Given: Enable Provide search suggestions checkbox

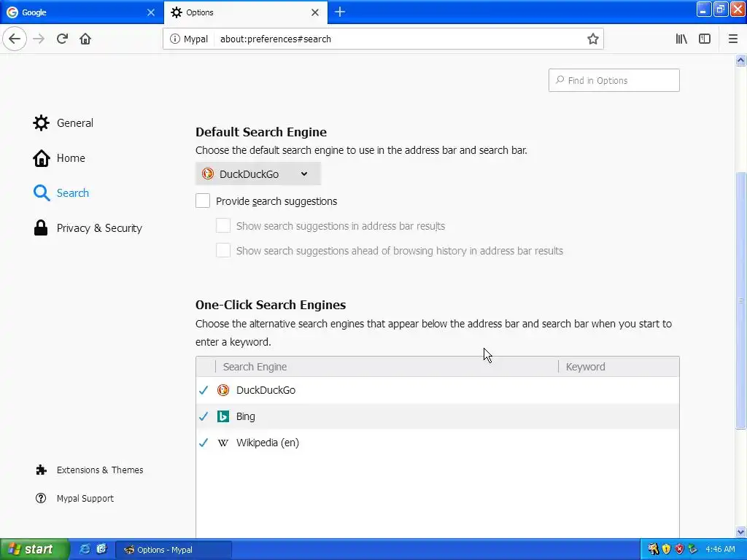Looking at the screenshot, I should coord(203,201).
